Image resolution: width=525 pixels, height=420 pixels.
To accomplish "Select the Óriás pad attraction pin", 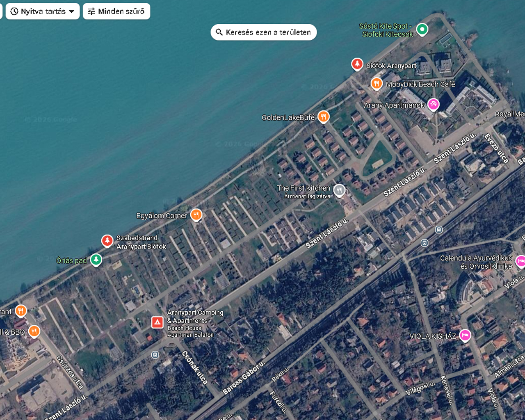I will click(96, 259).
